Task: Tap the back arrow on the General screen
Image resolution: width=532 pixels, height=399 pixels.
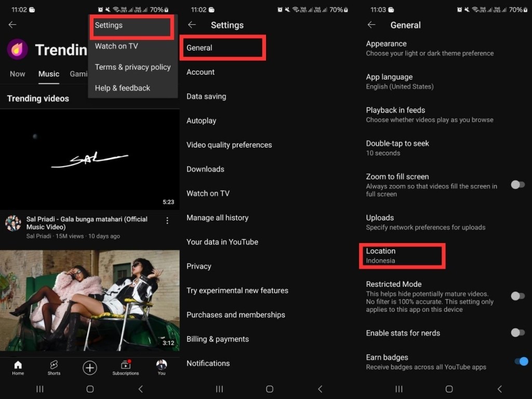Action: (372, 24)
